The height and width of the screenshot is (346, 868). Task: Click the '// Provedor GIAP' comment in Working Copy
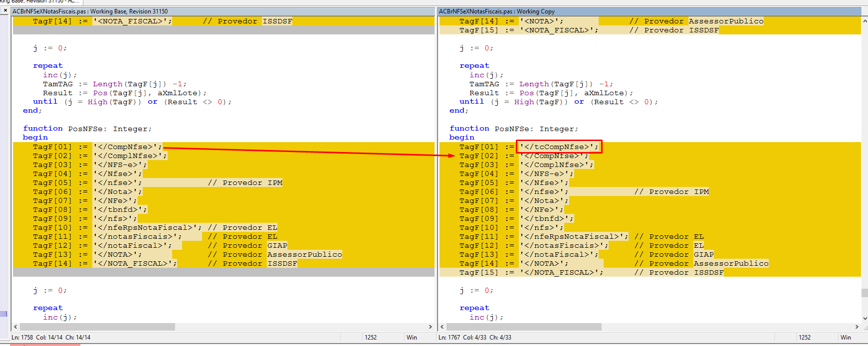(x=674, y=254)
